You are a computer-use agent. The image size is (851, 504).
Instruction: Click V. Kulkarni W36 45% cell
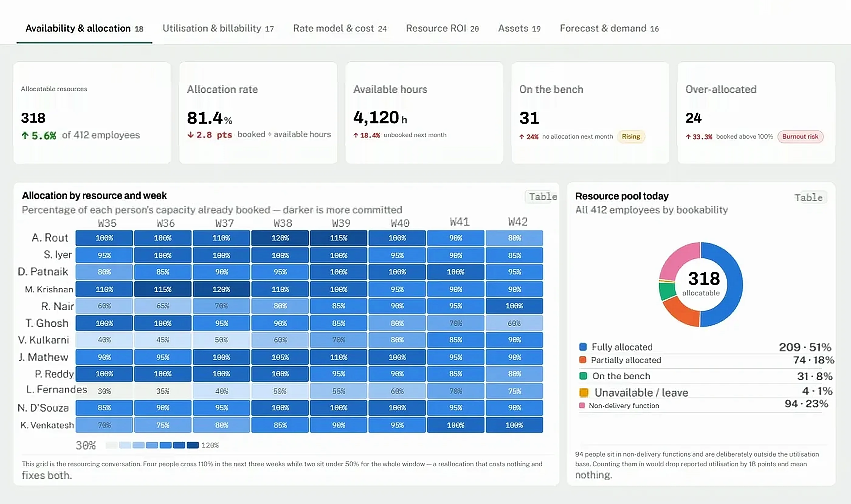163,340
